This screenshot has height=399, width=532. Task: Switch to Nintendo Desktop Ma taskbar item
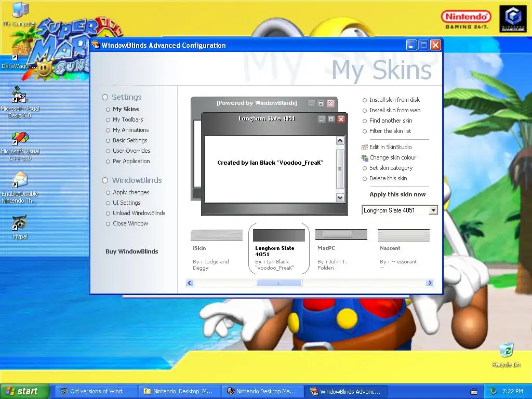pos(262,392)
